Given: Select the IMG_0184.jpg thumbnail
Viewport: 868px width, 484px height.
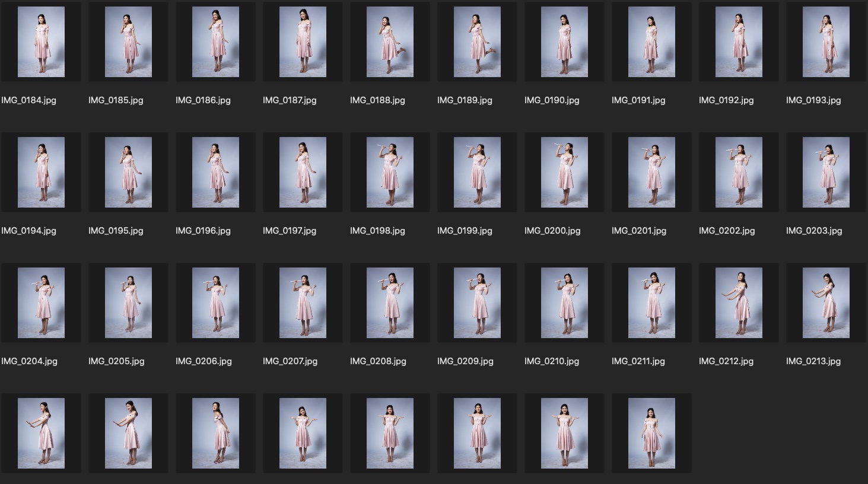Looking at the screenshot, I should [x=41, y=42].
